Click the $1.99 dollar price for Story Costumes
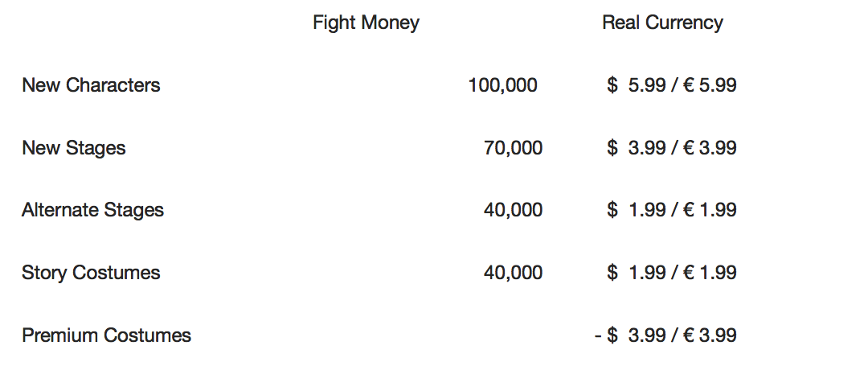868x391 pixels. click(x=637, y=273)
